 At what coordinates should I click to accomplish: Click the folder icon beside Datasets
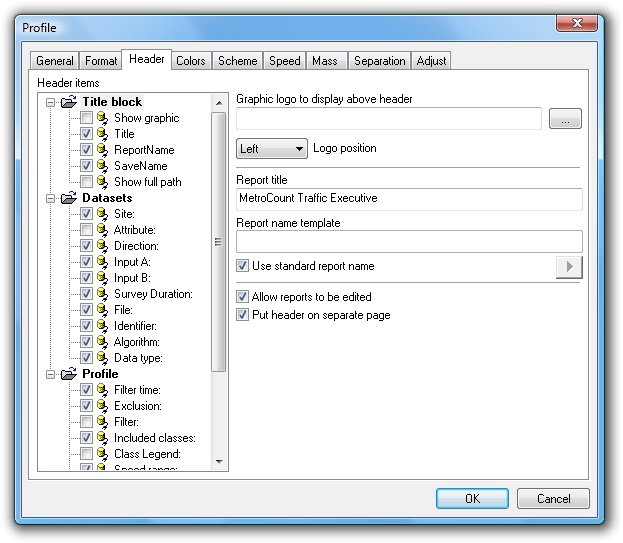(69, 198)
